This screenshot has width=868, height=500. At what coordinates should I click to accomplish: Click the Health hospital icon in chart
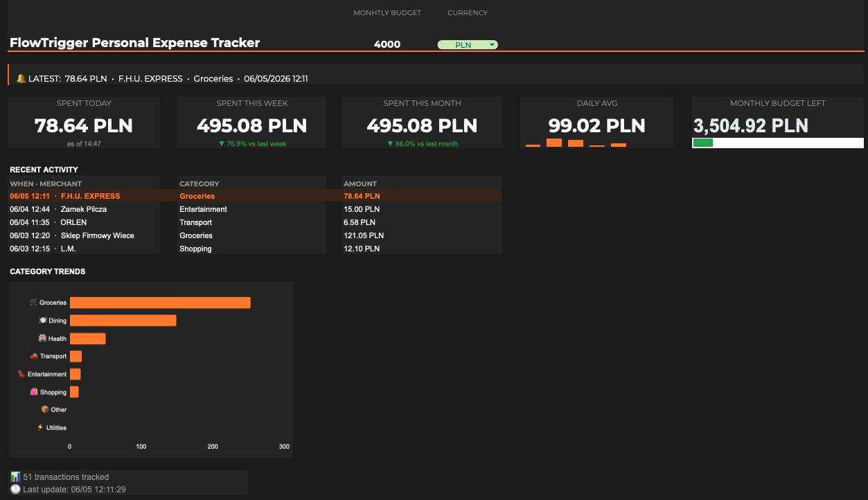(42, 339)
